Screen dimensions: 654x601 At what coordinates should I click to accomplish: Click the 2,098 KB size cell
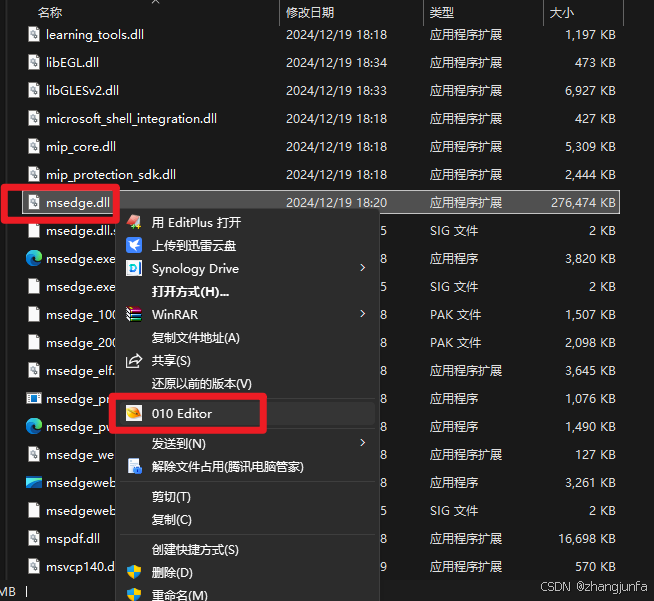[590, 342]
